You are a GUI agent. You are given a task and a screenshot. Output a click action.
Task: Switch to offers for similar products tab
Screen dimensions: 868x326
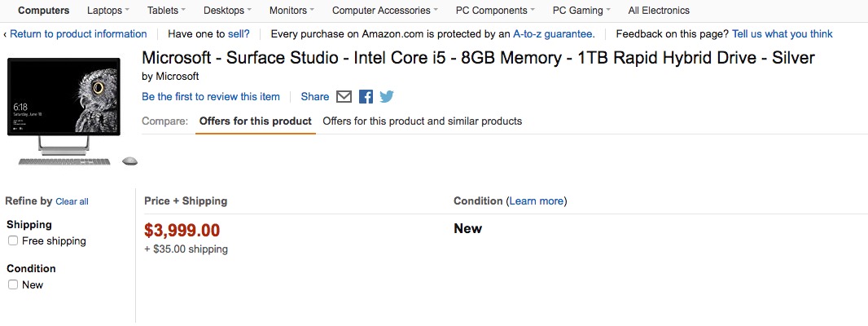click(423, 121)
